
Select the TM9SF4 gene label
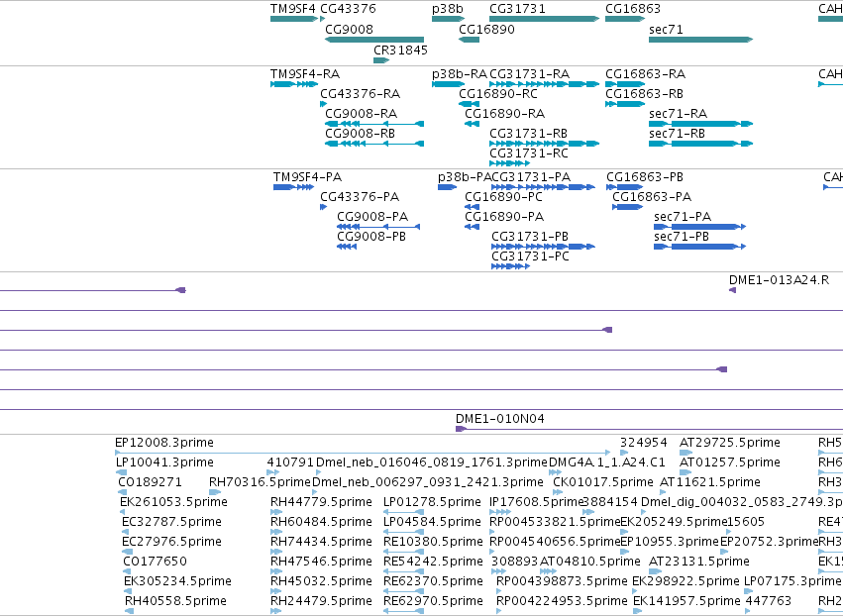point(293,9)
